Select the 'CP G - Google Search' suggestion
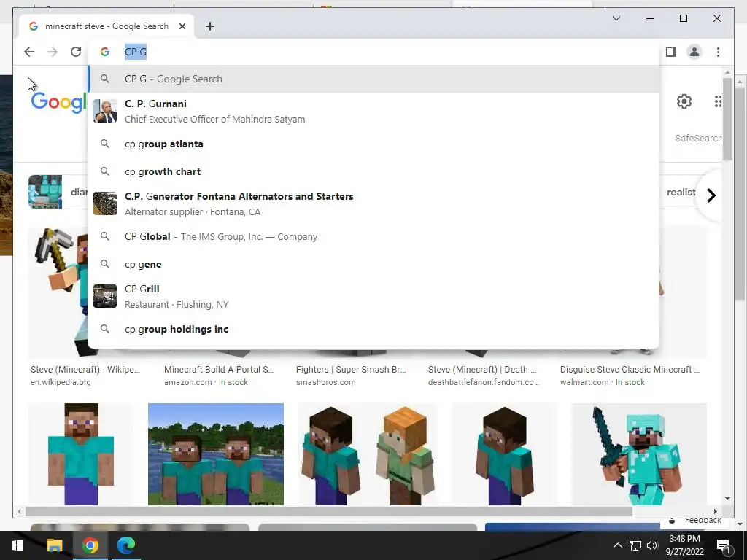 coord(374,79)
